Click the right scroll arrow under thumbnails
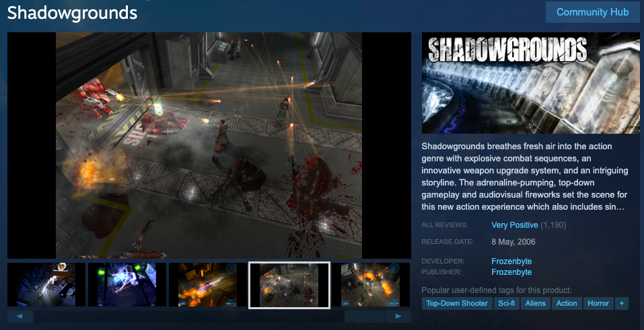This screenshot has height=330, width=644. point(398,316)
